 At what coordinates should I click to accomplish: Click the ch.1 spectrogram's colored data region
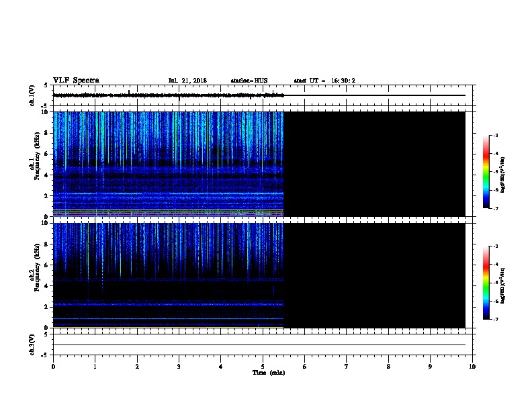[169, 164]
